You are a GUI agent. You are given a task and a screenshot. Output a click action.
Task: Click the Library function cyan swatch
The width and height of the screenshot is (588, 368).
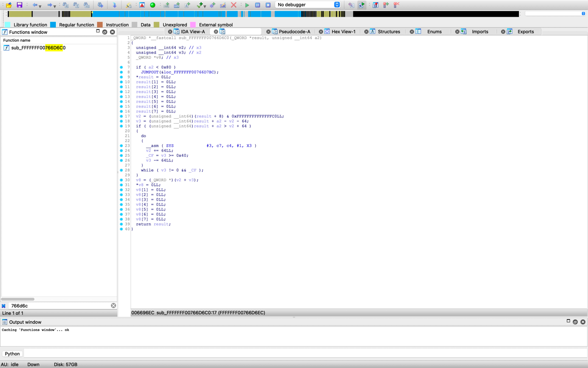click(7, 25)
